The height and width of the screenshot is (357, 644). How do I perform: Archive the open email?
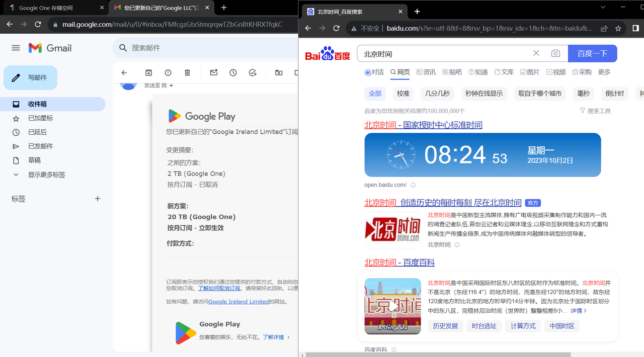click(148, 72)
